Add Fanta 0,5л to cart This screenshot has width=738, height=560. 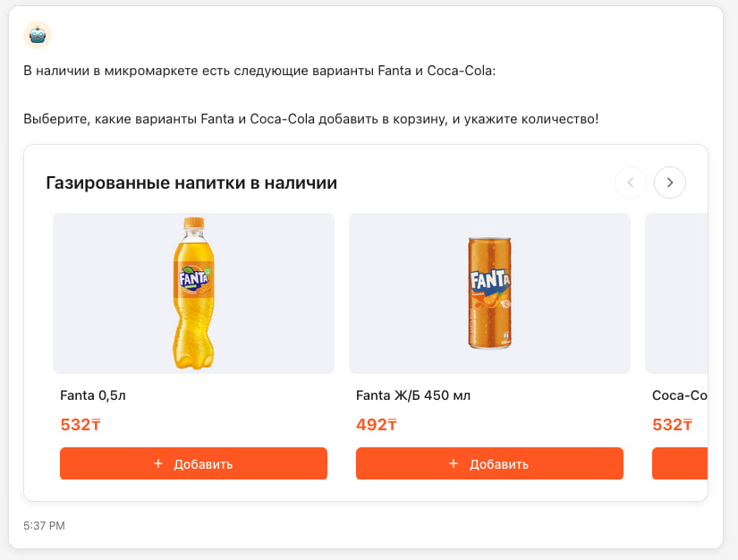[193, 463]
